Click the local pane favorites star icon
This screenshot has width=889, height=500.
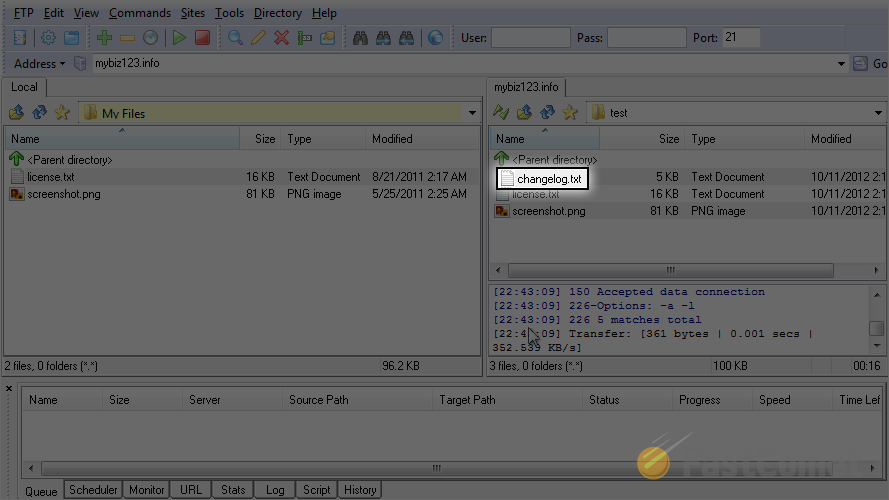point(62,113)
